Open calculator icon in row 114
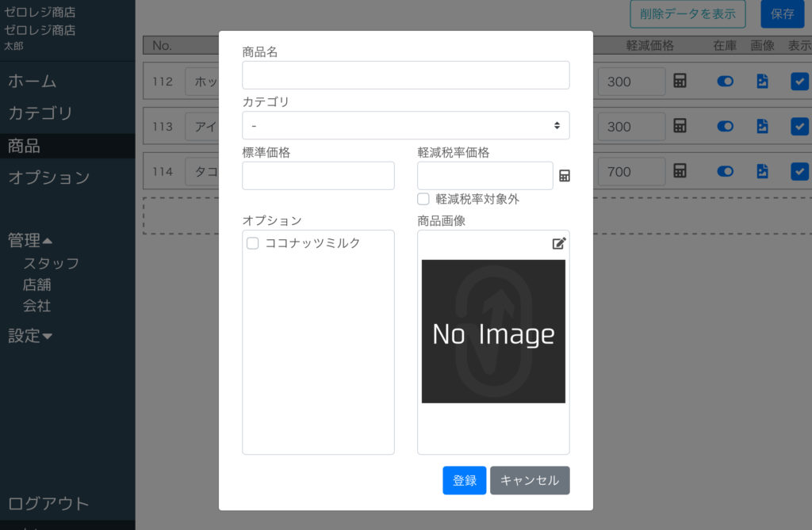The image size is (812, 530). coord(680,171)
